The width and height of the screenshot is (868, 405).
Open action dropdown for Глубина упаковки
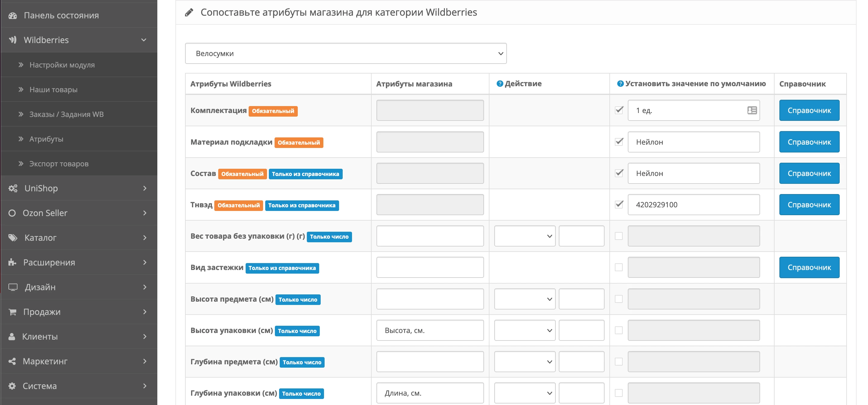525,393
